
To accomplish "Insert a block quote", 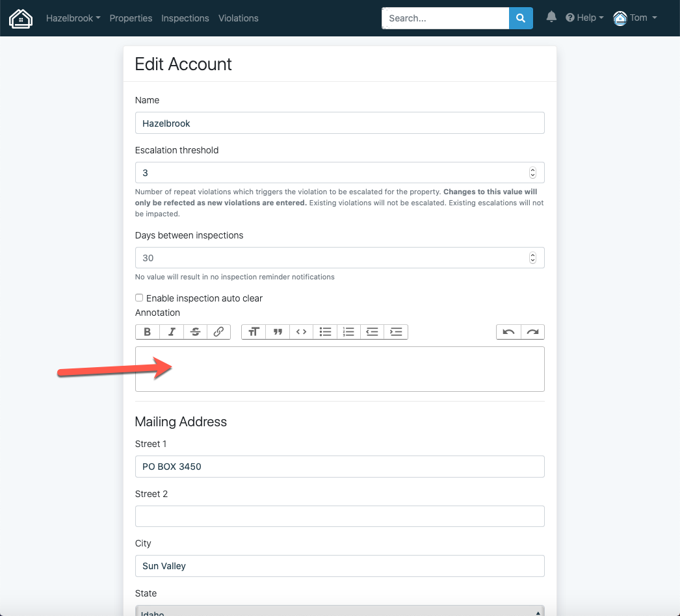I will 278,332.
